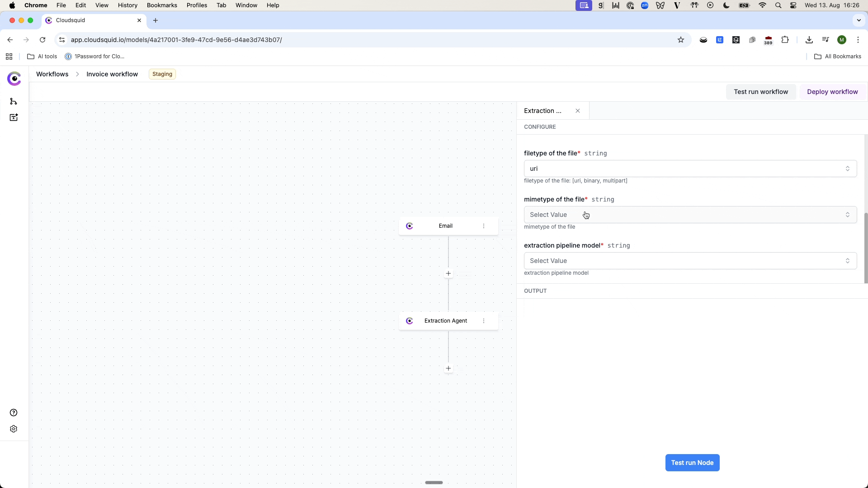This screenshot has width=868, height=488.
Task: Click the Cloudsquid logo in sidebar
Action: (14, 79)
